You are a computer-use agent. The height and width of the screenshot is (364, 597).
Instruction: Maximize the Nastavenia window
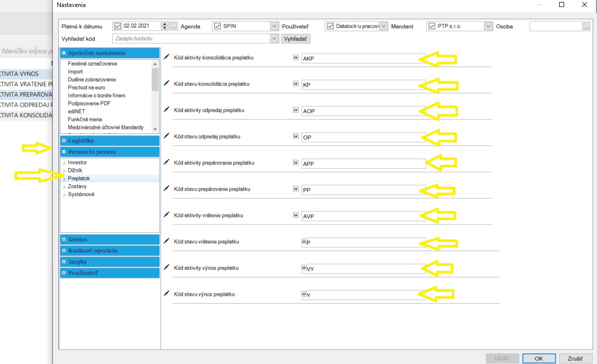(562, 4)
